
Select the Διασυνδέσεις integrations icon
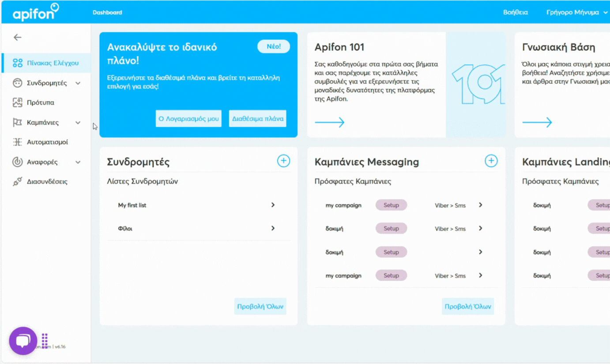tap(17, 181)
